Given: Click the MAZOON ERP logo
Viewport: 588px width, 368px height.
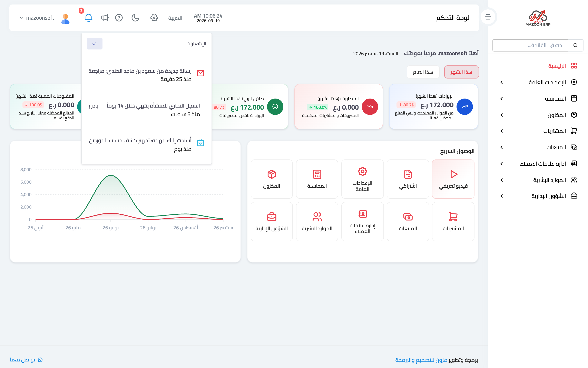Looking at the screenshot, I should 538,18.
